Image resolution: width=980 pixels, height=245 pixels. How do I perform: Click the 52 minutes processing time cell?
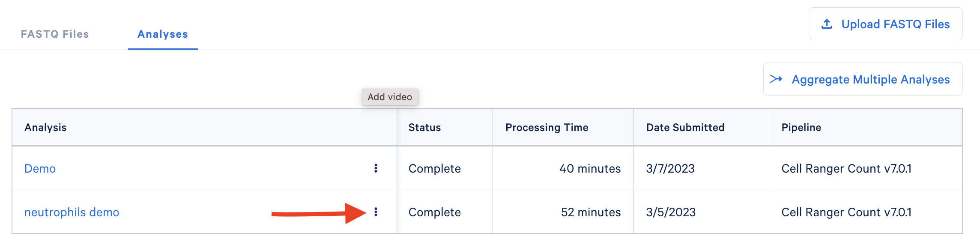591,212
